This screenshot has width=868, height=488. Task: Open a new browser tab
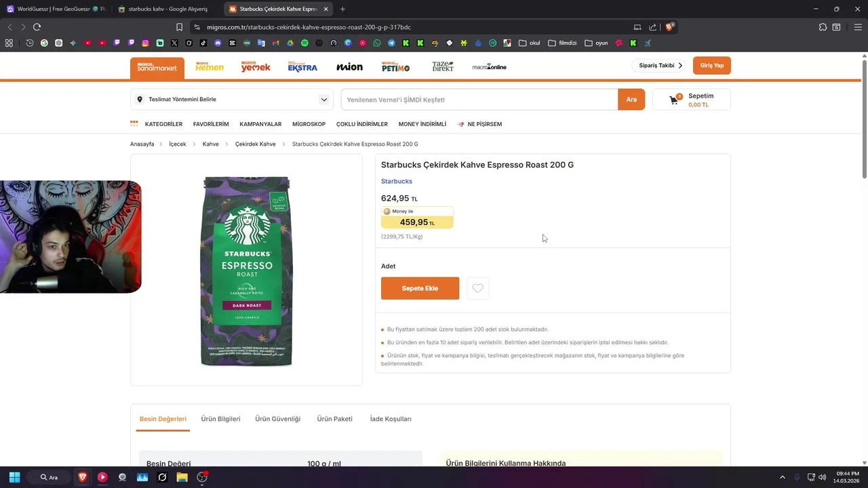(342, 9)
